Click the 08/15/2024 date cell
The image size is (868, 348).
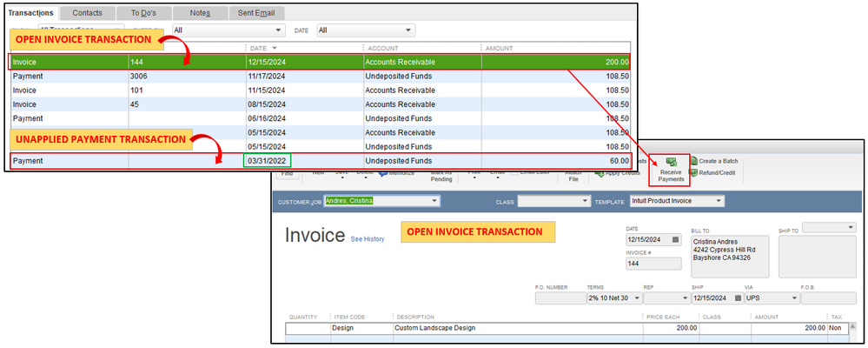coord(268,104)
